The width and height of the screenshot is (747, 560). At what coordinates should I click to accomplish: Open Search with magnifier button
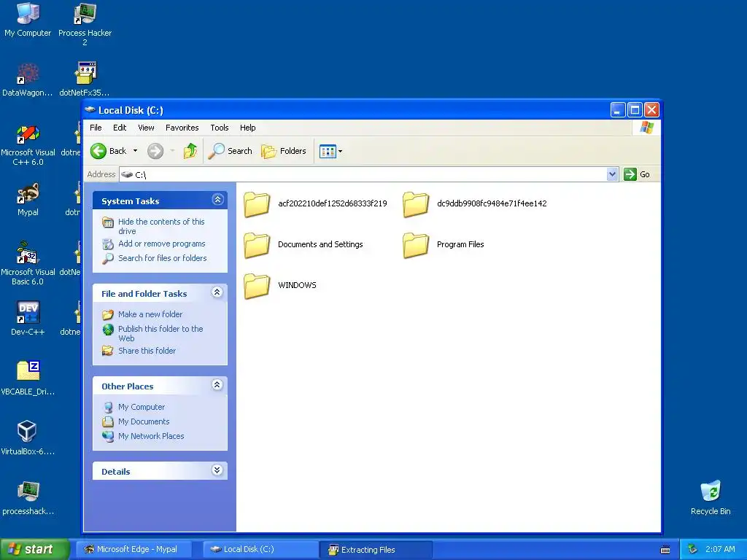(230, 151)
